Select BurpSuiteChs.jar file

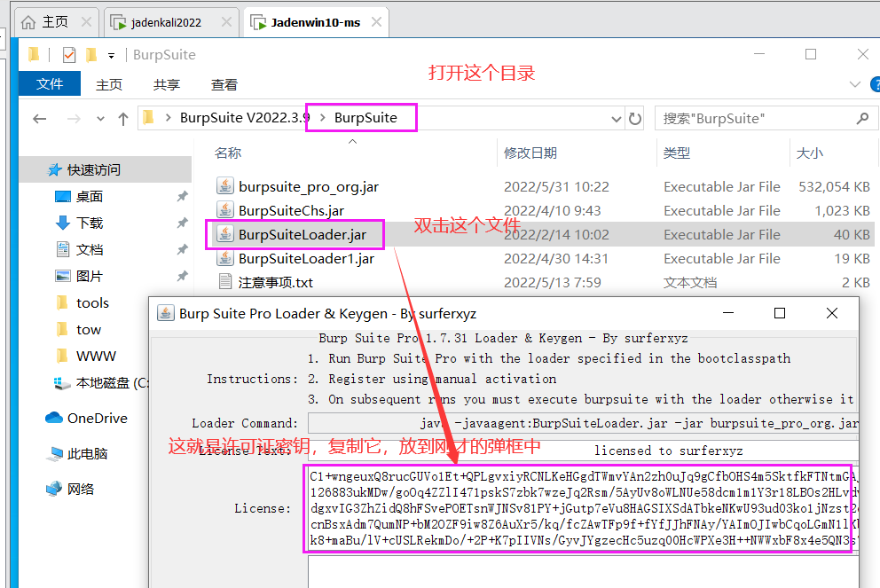291,210
